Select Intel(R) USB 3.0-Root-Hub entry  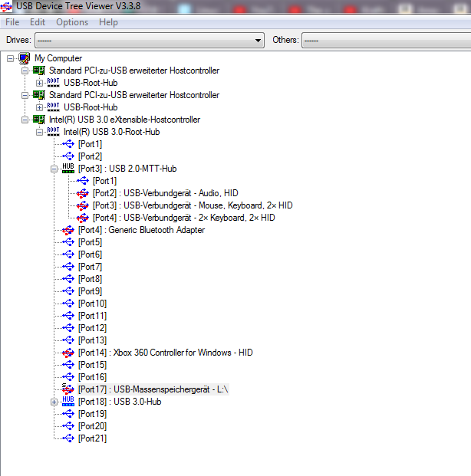(111, 132)
